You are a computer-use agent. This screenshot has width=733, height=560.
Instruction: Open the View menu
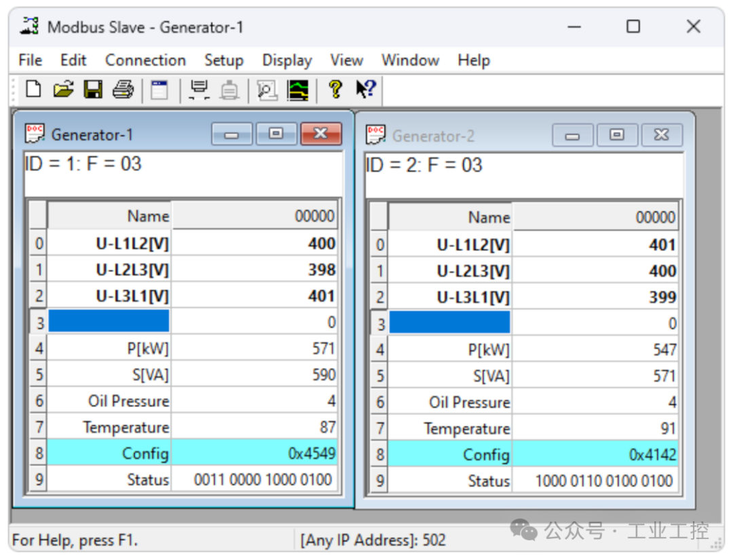tap(346, 60)
